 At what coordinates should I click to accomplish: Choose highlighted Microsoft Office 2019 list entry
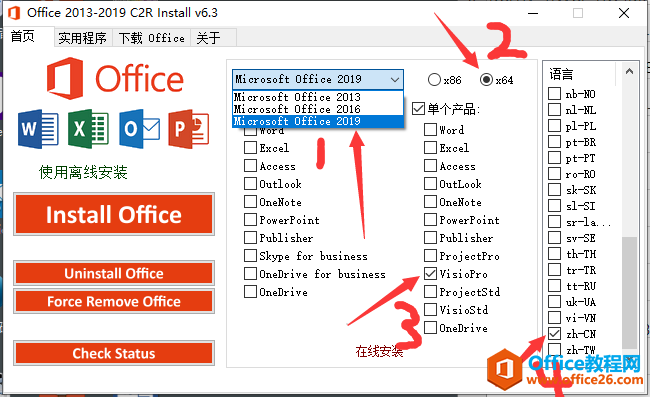[318, 121]
